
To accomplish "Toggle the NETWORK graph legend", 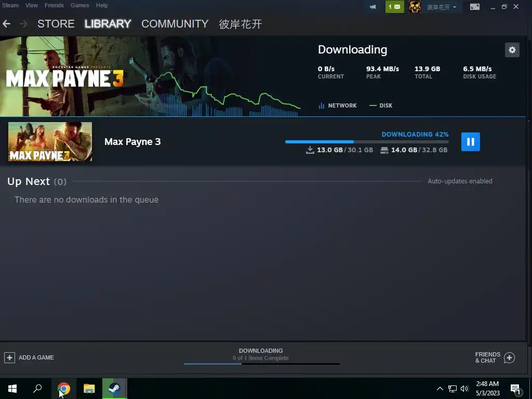I will (338, 105).
